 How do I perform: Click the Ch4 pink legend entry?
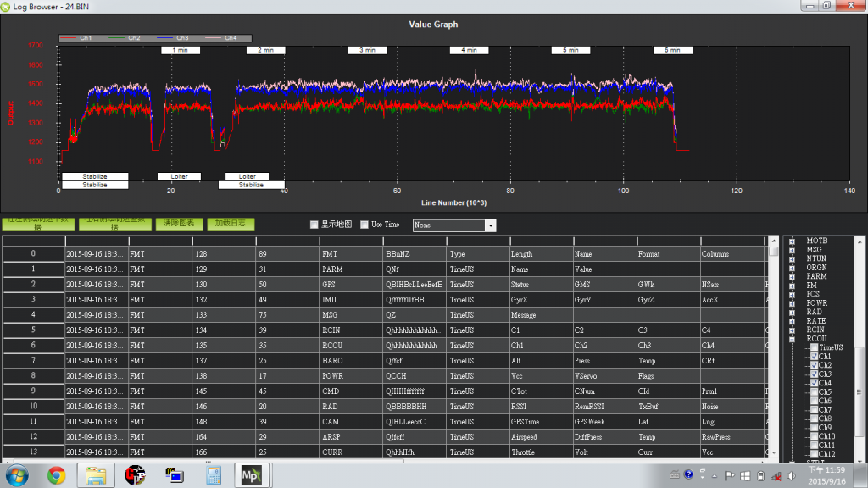pos(221,38)
